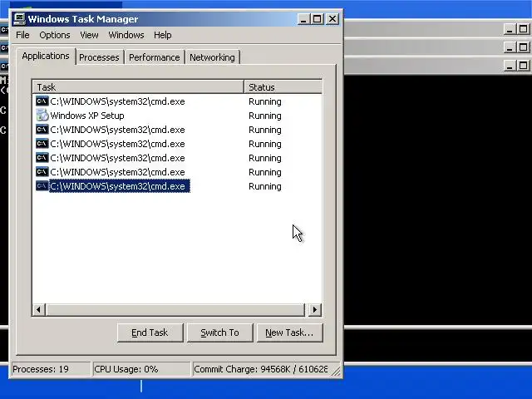Minimize the Windows Task Manager window

click(303, 19)
